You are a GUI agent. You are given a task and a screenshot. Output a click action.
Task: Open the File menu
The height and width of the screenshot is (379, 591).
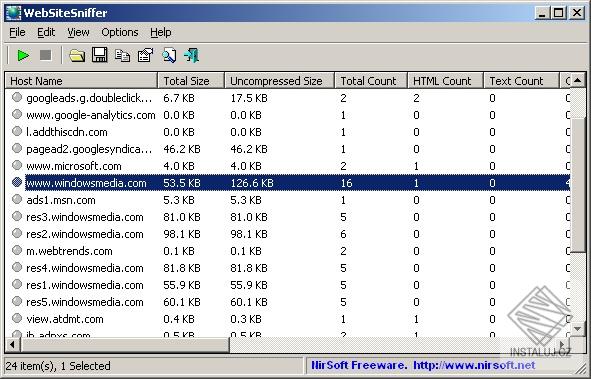tap(17, 32)
